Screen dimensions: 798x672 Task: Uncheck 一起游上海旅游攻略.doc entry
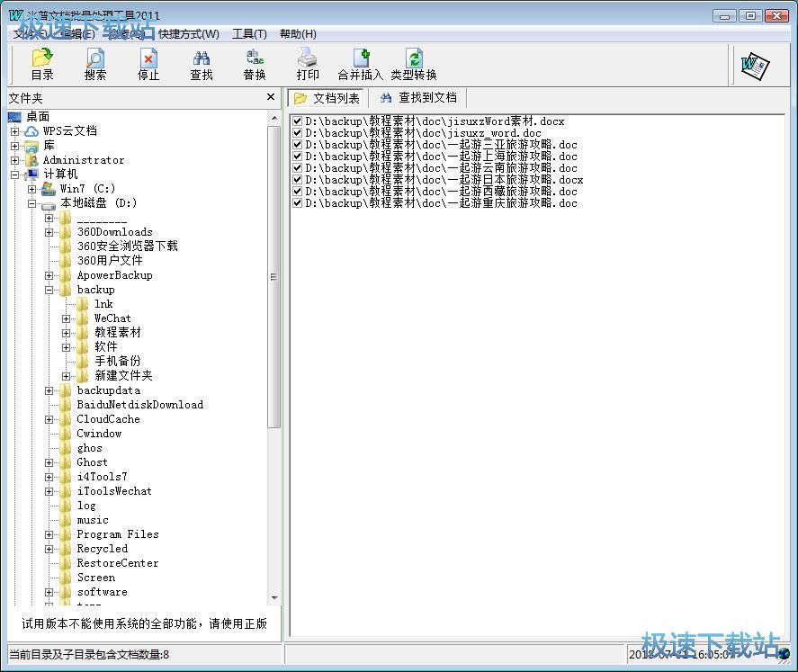[x=297, y=157]
